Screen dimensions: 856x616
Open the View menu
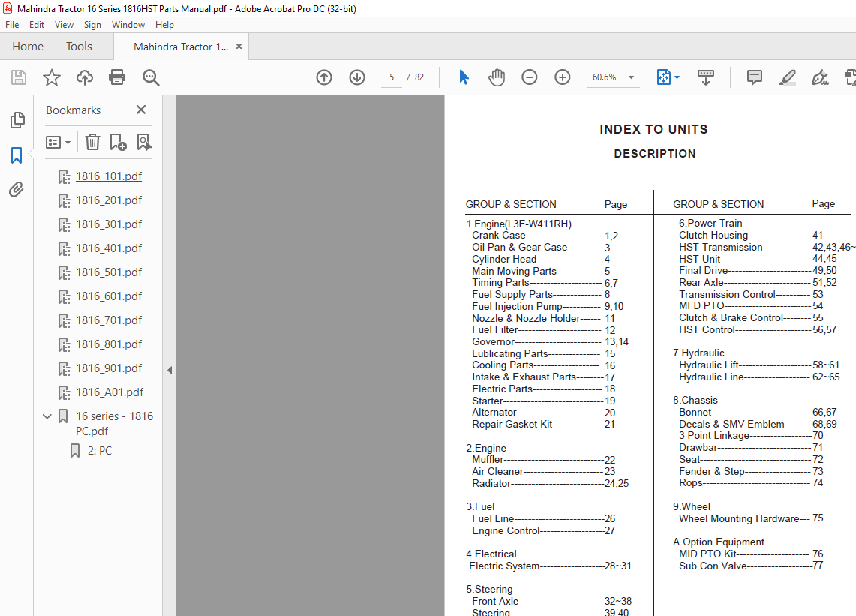click(64, 25)
